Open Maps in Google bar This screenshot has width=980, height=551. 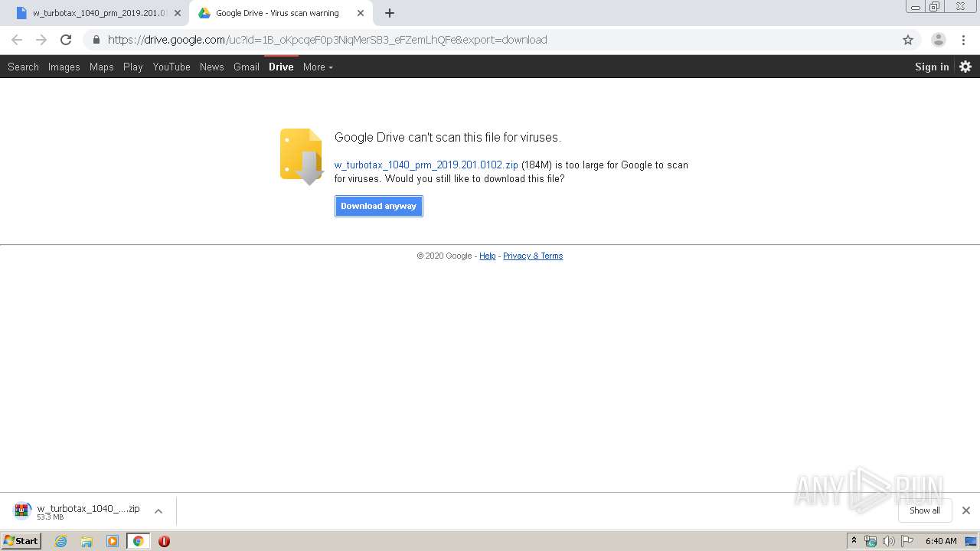(101, 67)
